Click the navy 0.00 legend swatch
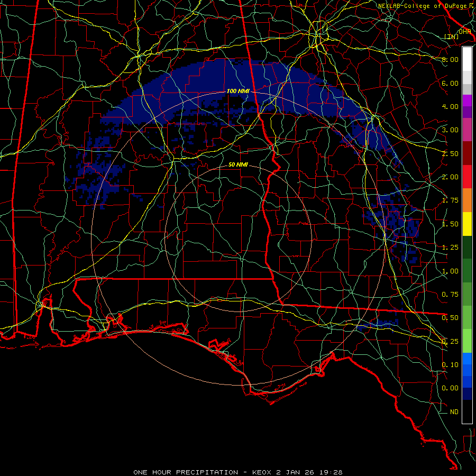This screenshot has width=476, height=476. [x=467, y=393]
